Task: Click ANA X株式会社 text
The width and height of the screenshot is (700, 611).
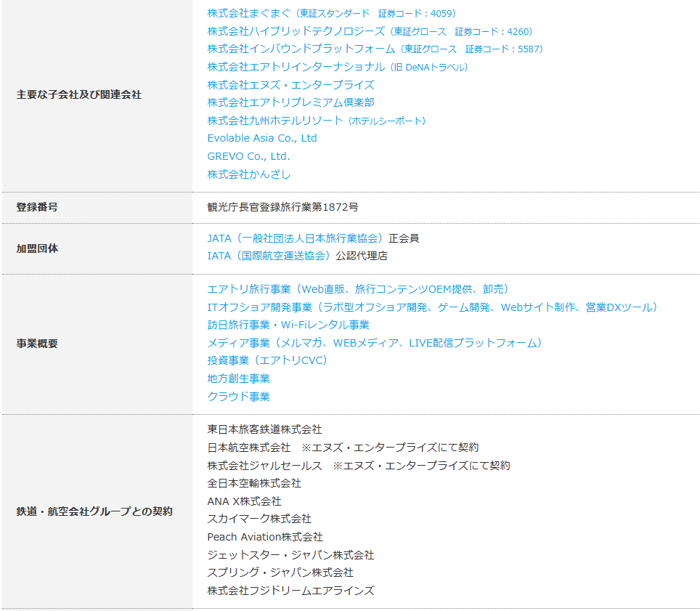Action: 244,501
